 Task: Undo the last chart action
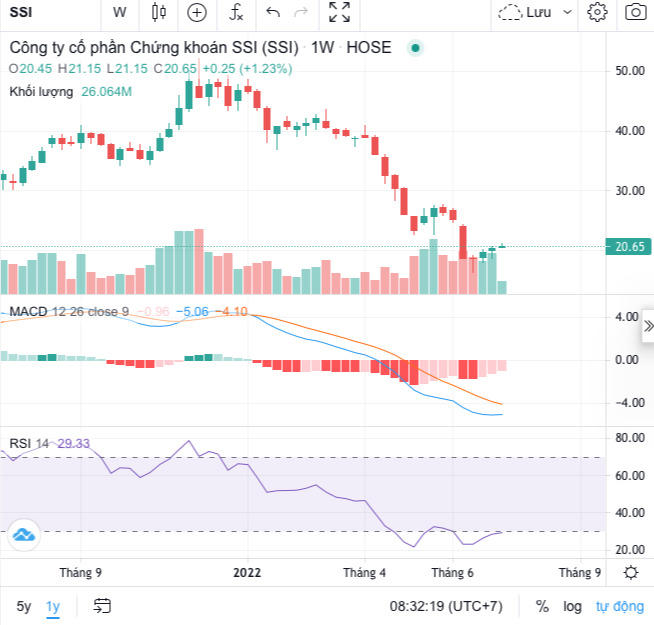pyautogui.click(x=273, y=13)
